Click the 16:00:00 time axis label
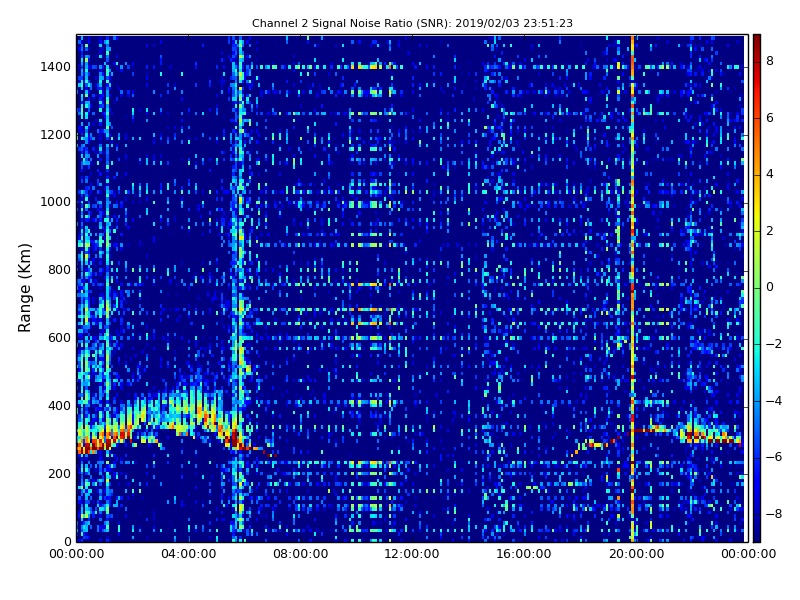 524,554
